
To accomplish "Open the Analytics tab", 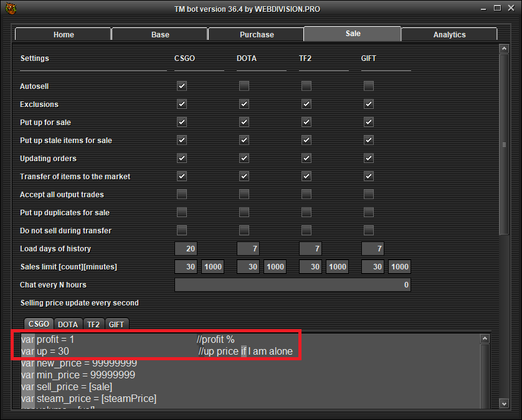I will click(x=449, y=35).
